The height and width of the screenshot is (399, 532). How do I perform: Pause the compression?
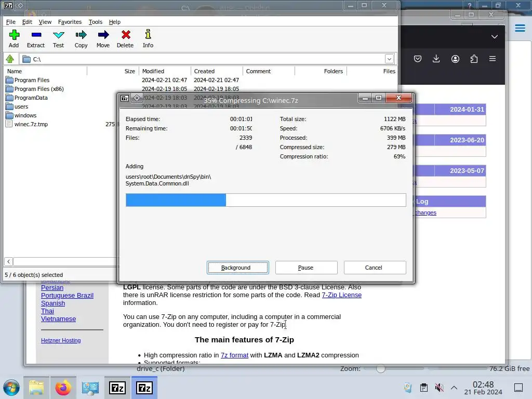(x=306, y=268)
